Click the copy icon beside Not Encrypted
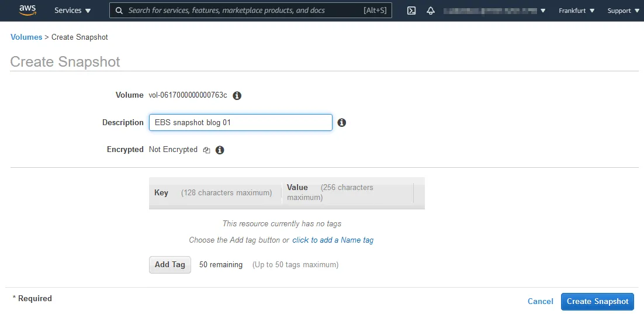 [206, 150]
